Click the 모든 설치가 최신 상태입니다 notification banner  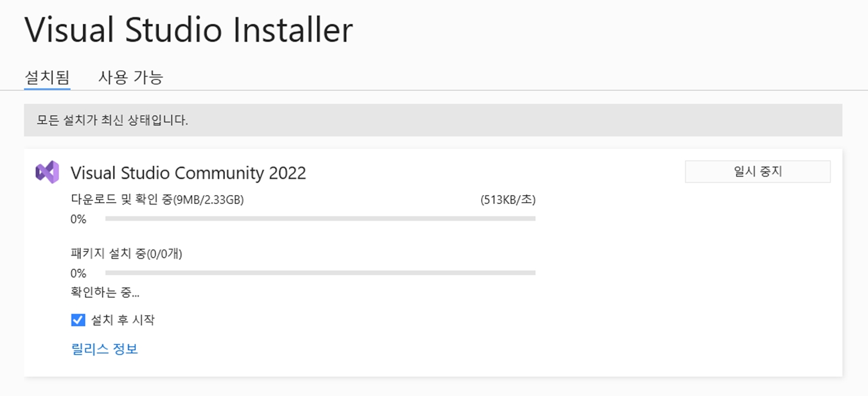(x=433, y=120)
